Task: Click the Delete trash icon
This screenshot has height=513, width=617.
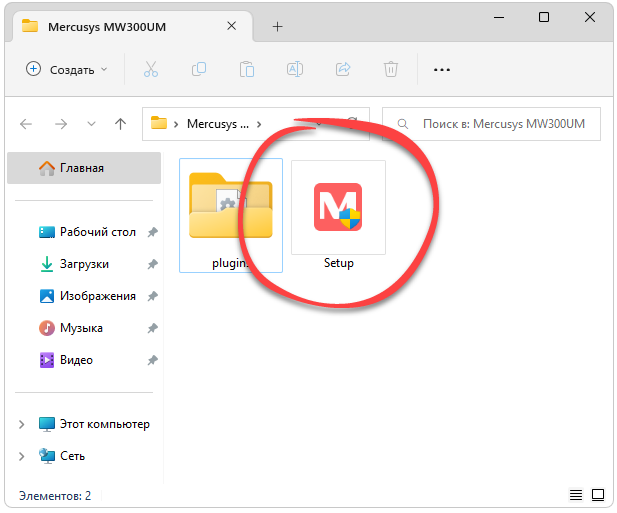Action: 391,69
